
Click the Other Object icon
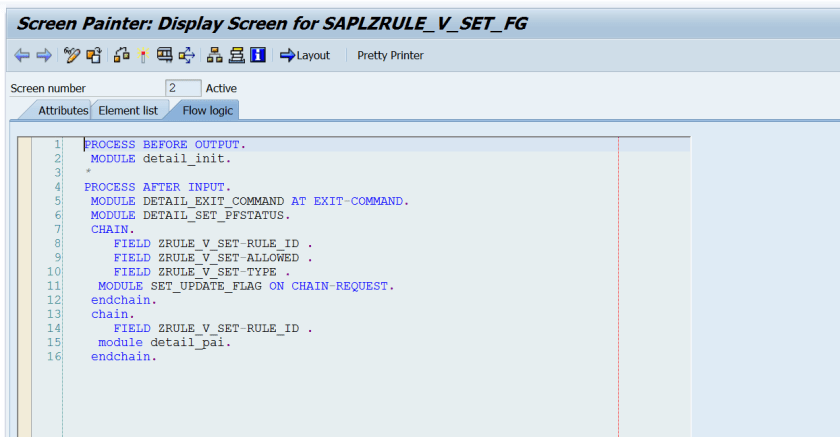coord(122,55)
